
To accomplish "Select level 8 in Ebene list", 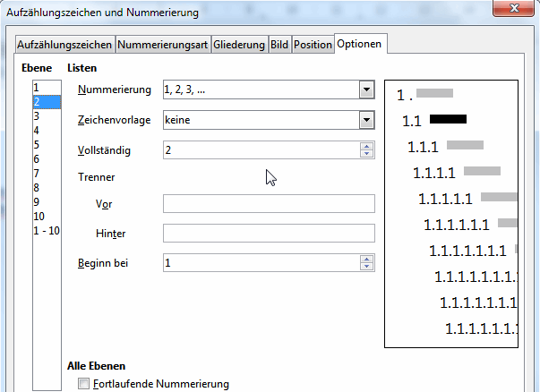I will coord(47,188).
